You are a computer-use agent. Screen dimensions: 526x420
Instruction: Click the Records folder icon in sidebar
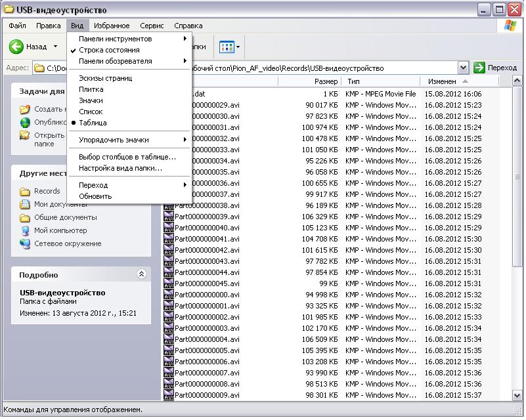(x=25, y=192)
